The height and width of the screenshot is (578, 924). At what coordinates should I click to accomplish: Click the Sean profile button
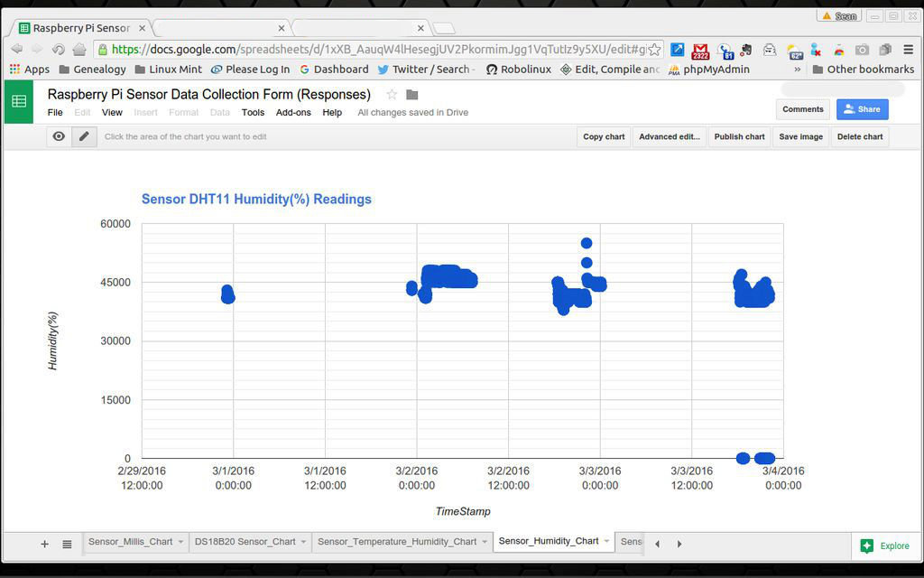click(x=839, y=16)
